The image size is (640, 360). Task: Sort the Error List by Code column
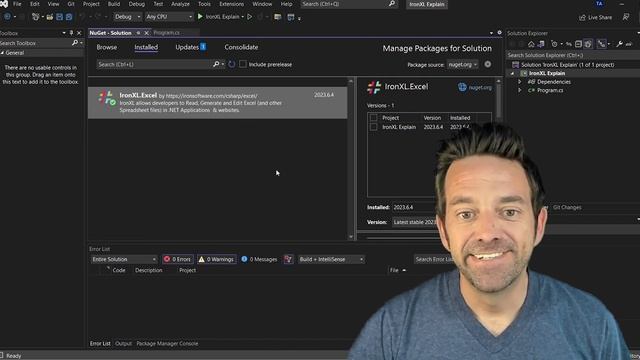[x=119, y=270]
